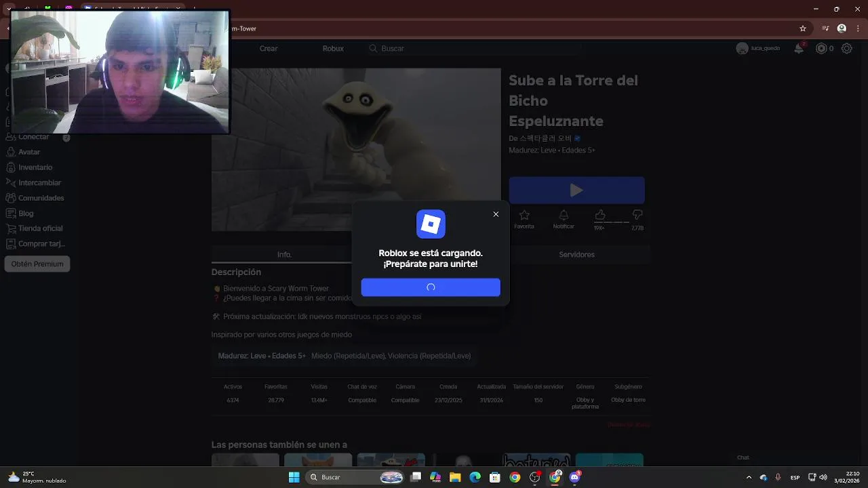Open the weather widget showing 25°C
The image size is (868, 488).
click(x=37, y=477)
